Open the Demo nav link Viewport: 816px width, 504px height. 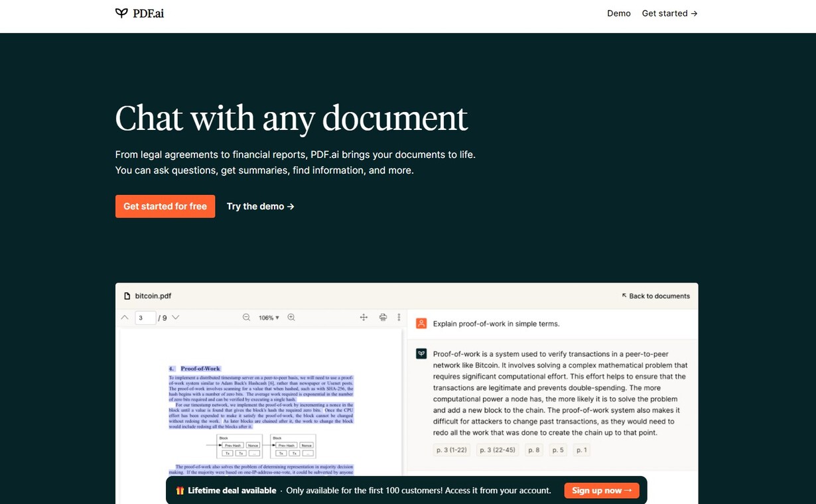[x=618, y=13]
